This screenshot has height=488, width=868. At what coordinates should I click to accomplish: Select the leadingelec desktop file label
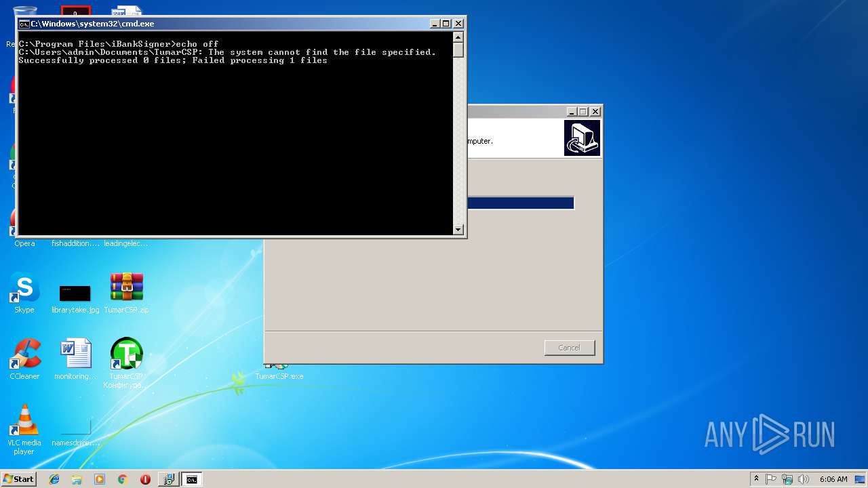tap(126, 243)
